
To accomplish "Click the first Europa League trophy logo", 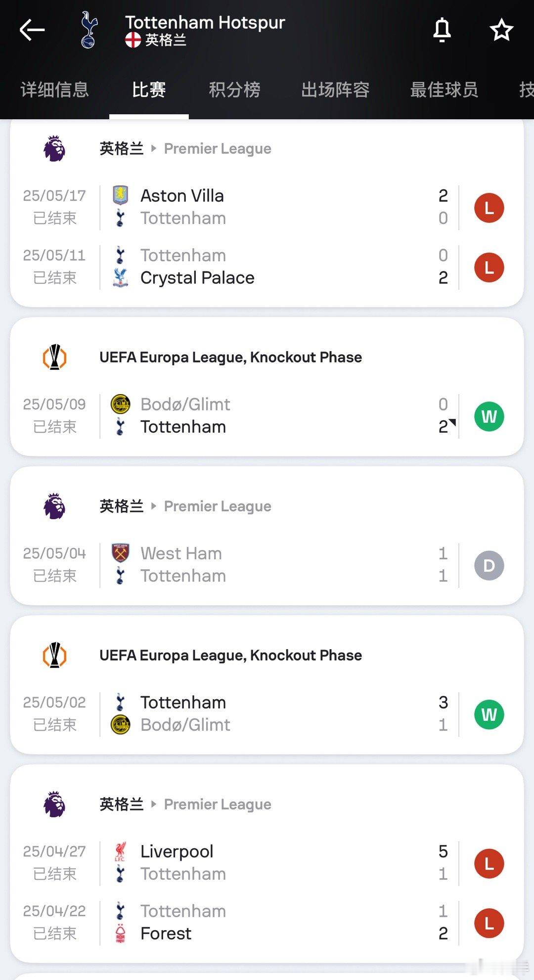I will [55, 357].
